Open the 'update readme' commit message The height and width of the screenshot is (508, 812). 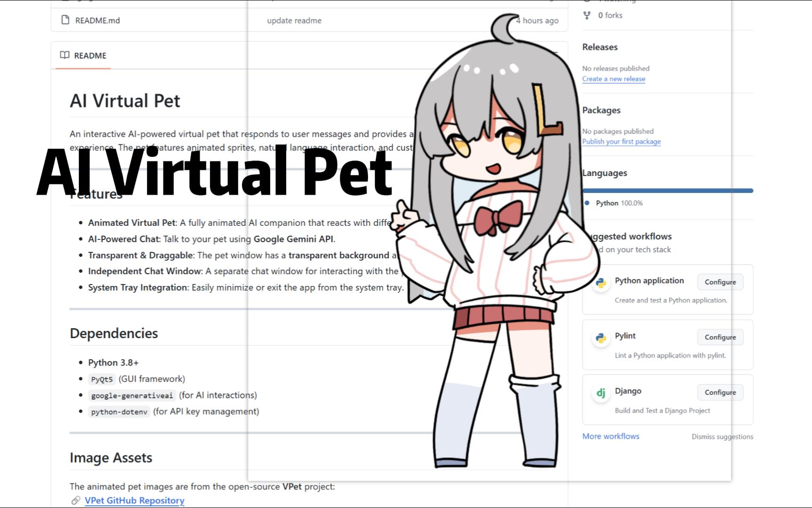coord(294,20)
